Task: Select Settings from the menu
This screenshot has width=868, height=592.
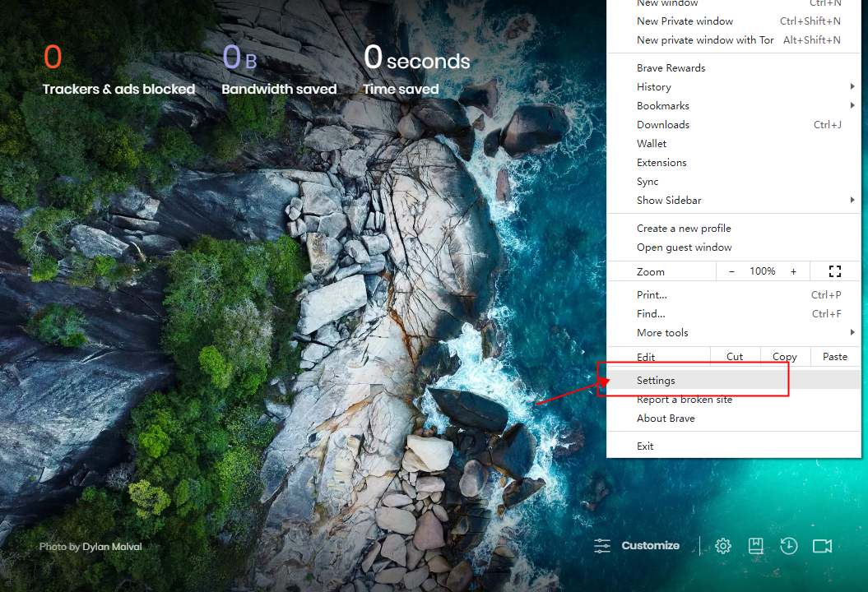Action: [656, 381]
